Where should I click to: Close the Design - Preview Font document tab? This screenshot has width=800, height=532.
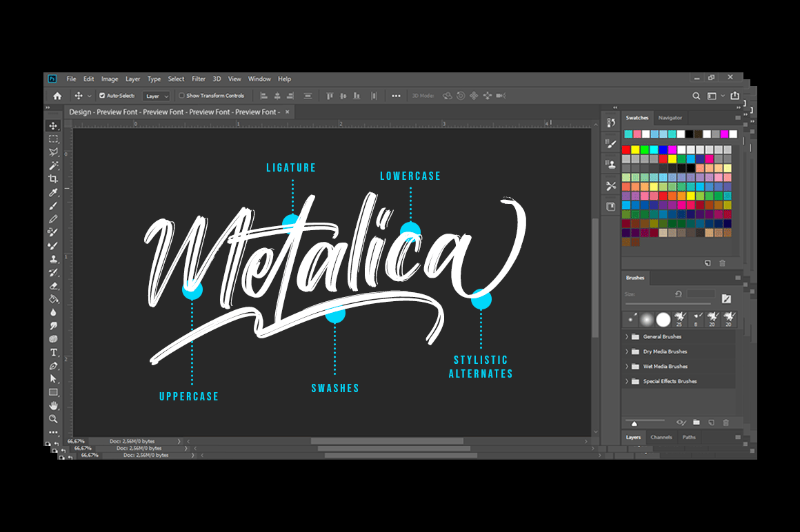[x=288, y=112]
